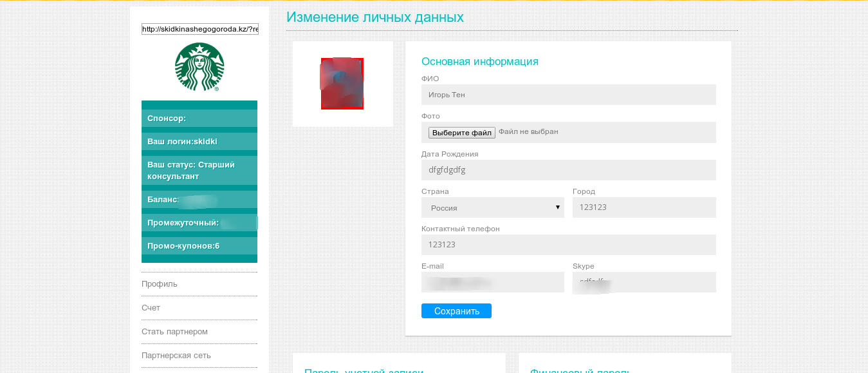Open the Профиль menu item
Screen dimensions: 868x373
pyautogui.click(x=160, y=284)
